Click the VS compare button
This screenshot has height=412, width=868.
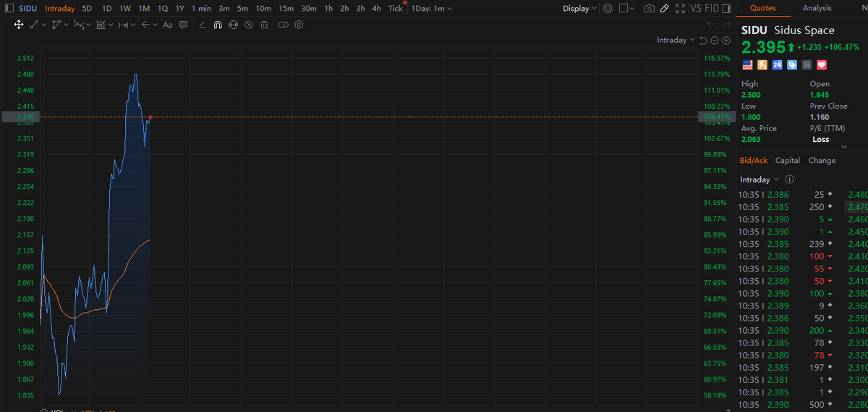coord(696,9)
